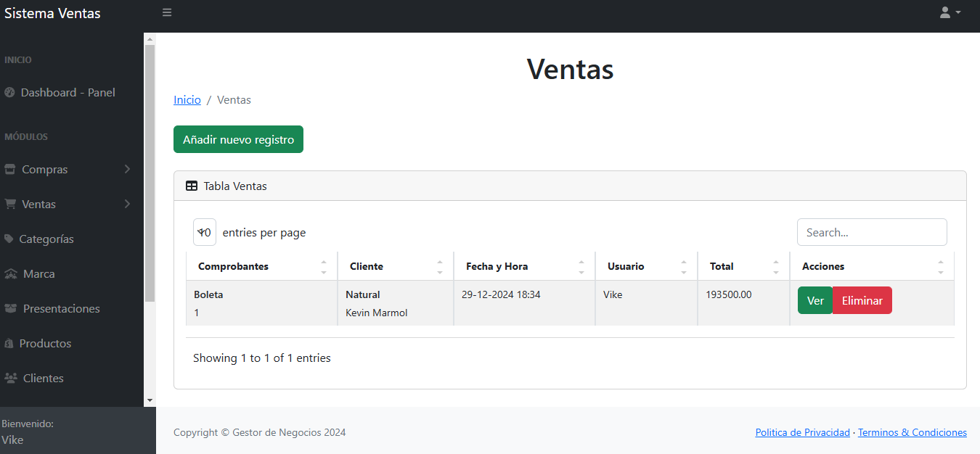Screen dimensions: 980x454
Task: Click the Productos icon in sidebar
Action: coord(9,343)
